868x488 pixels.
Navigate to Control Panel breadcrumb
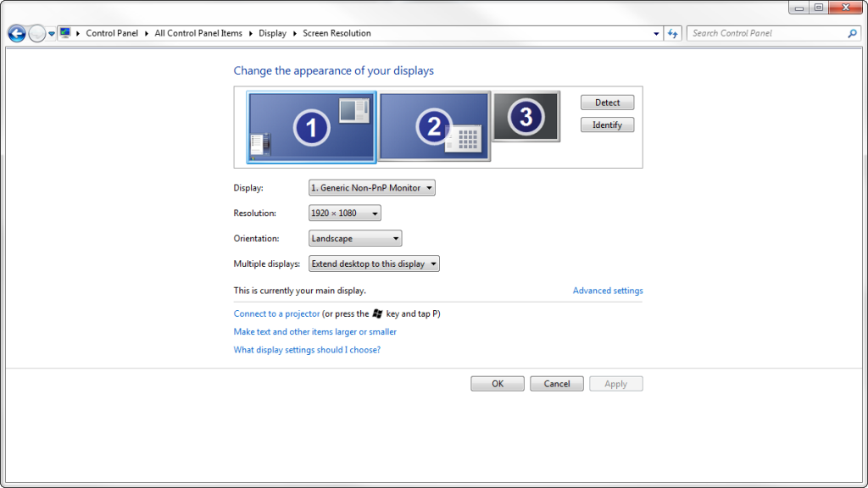coord(112,33)
